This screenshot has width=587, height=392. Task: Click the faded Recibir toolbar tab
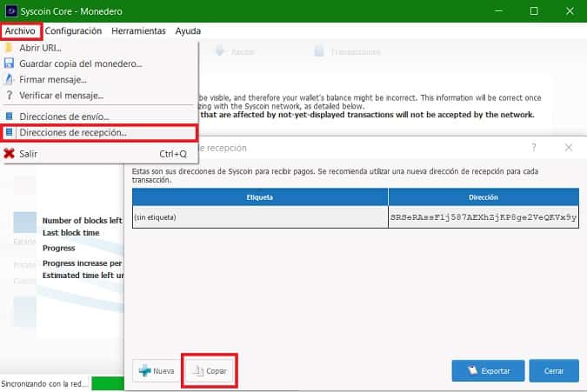click(236, 51)
